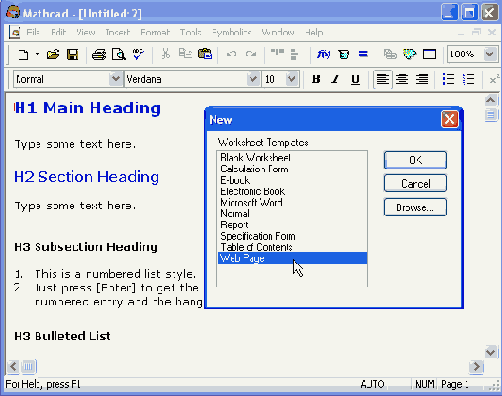This screenshot has width=502, height=396.
Task: Click the Insert Component icon
Action: [409, 54]
